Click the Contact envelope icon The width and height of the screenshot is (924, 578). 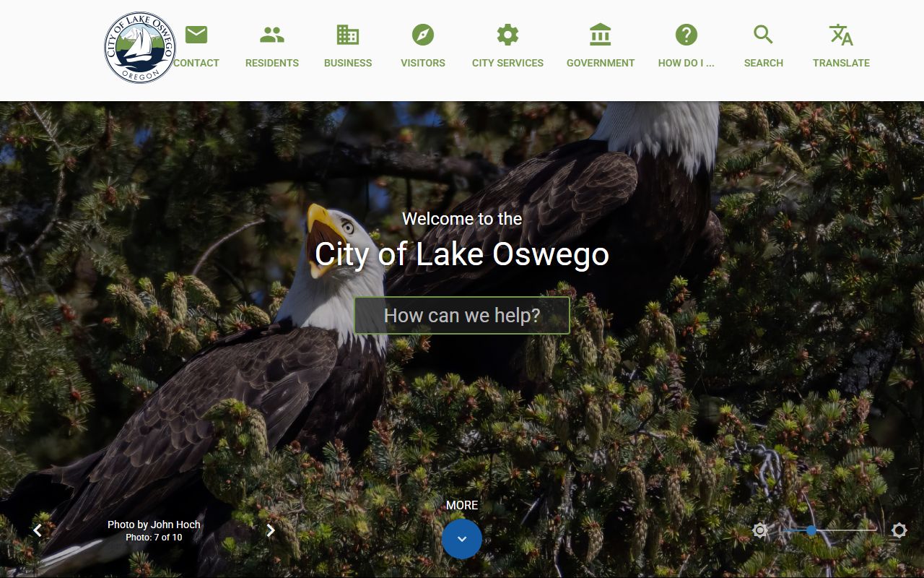(x=196, y=35)
